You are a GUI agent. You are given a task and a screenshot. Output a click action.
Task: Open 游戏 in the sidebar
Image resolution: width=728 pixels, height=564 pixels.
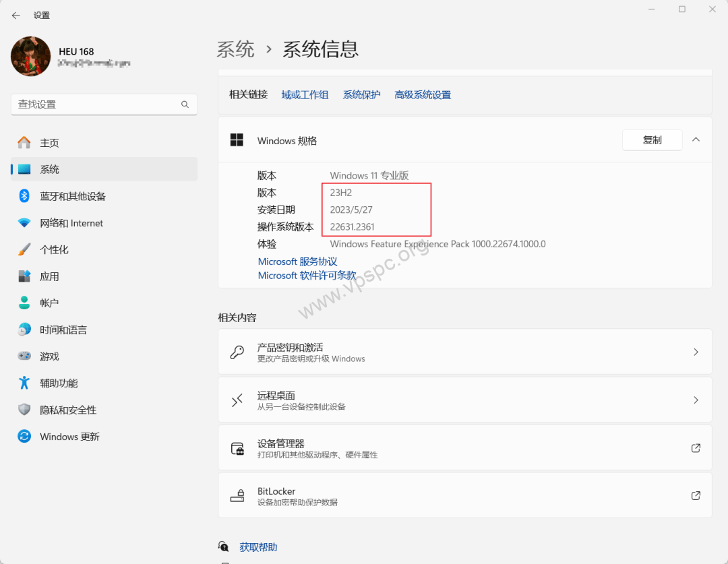pos(104,356)
